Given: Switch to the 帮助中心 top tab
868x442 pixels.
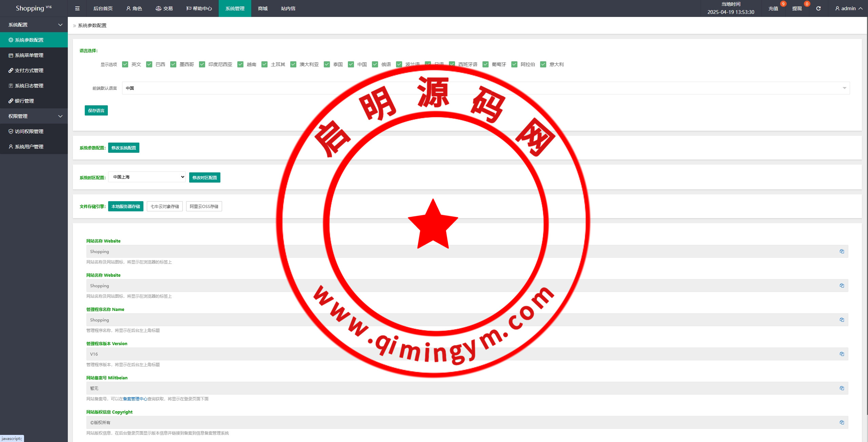Looking at the screenshot, I should coord(199,8).
